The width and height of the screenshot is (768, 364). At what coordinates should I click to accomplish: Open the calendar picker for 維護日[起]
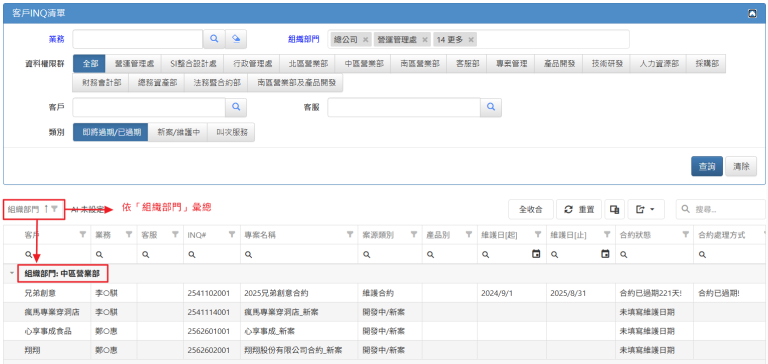tap(536, 254)
